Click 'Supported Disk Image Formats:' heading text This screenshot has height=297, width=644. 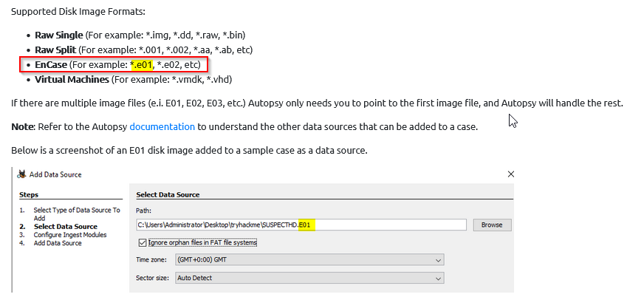pyautogui.click(x=78, y=11)
